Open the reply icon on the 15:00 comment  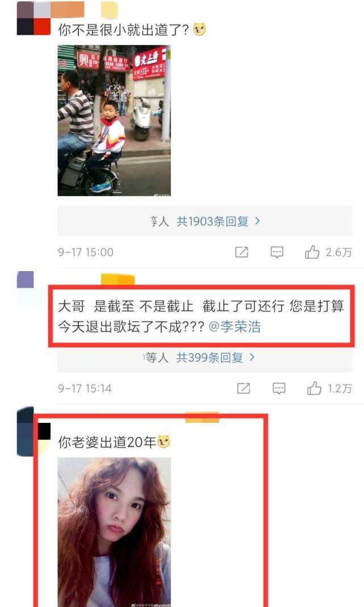(277, 252)
